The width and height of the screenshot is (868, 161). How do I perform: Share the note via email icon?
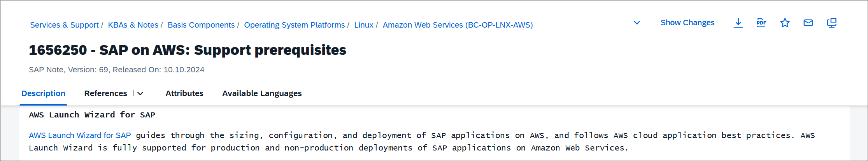808,23
